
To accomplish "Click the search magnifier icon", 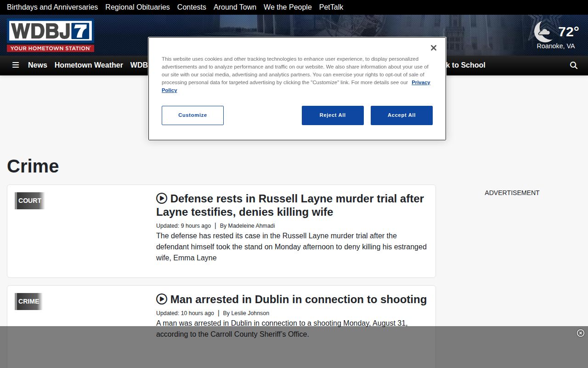I will point(574,65).
